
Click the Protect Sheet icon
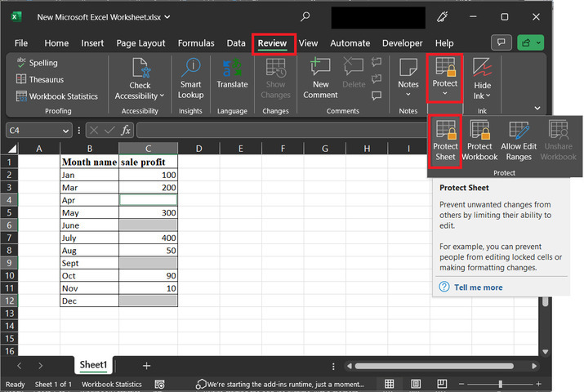tap(445, 140)
